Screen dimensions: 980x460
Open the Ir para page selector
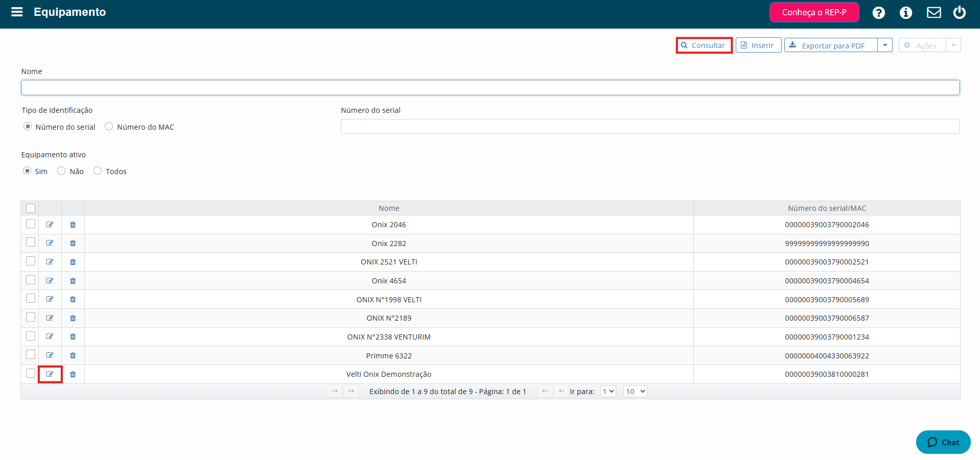tap(608, 392)
